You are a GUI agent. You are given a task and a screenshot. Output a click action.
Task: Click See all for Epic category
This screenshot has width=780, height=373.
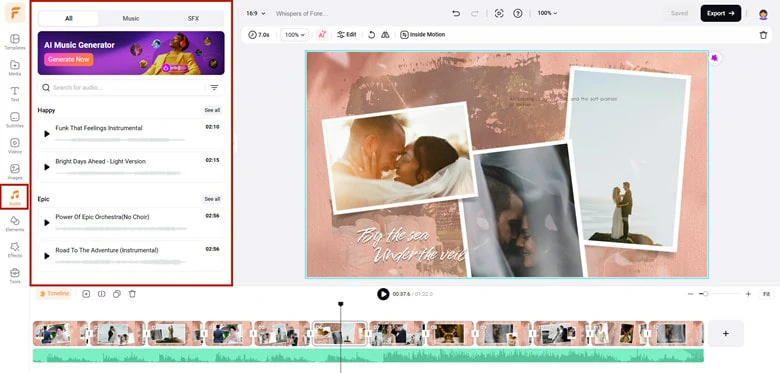click(212, 199)
